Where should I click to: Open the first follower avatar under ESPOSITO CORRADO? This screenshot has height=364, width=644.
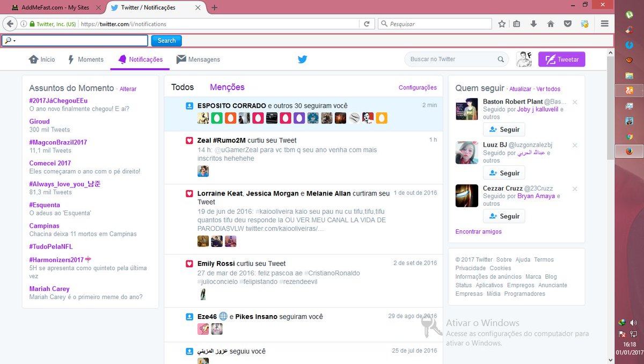point(203,118)
